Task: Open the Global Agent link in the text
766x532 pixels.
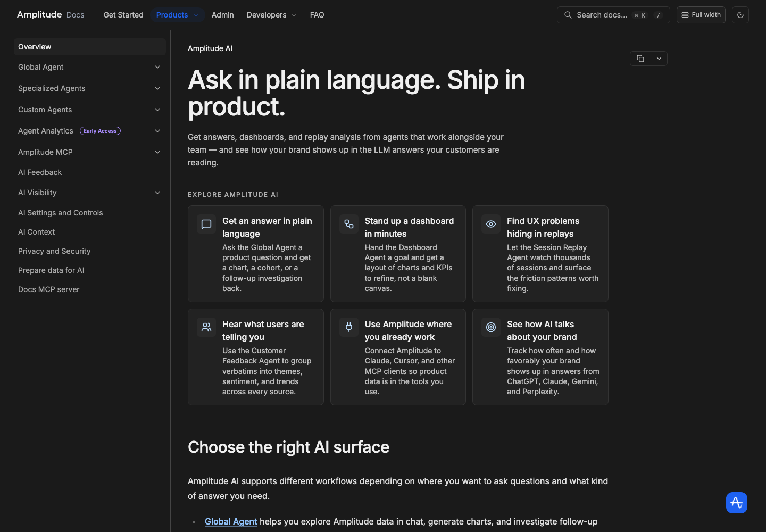Action: click(231, 521)
